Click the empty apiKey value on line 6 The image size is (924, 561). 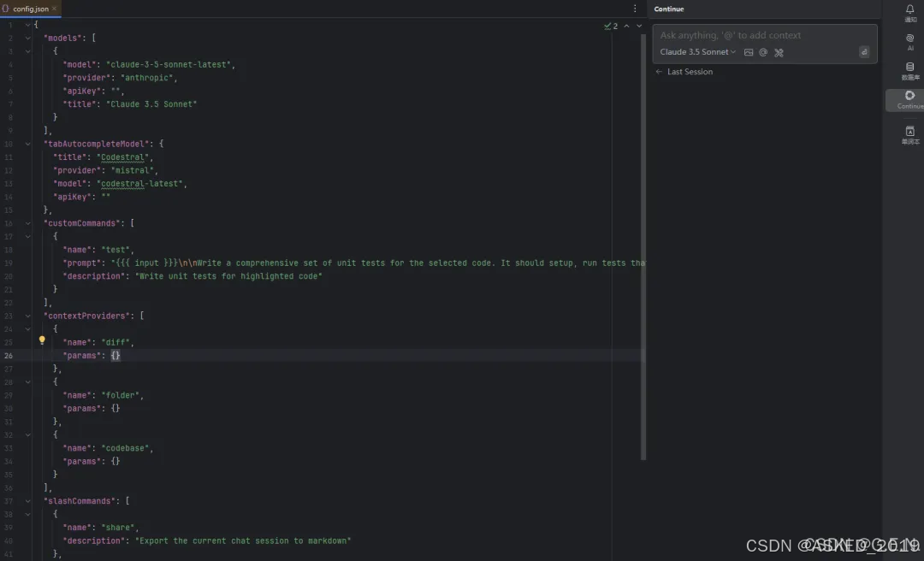[x=115, y=91]
